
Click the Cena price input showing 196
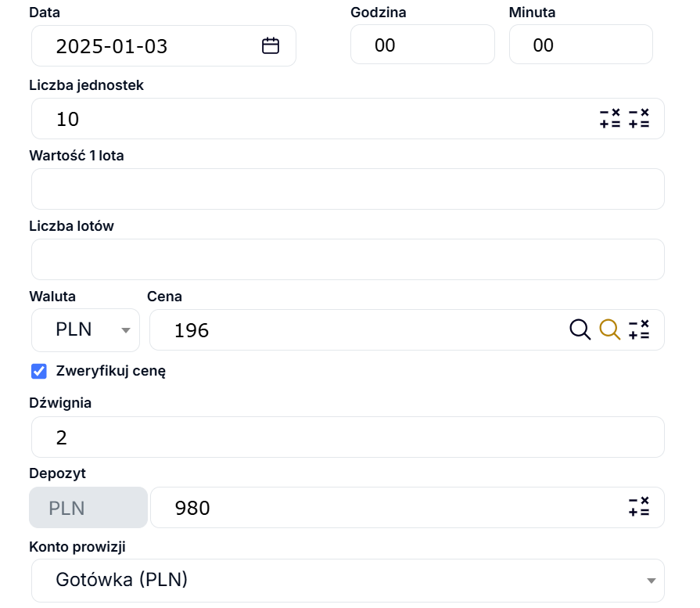click(x=352, y=330)
